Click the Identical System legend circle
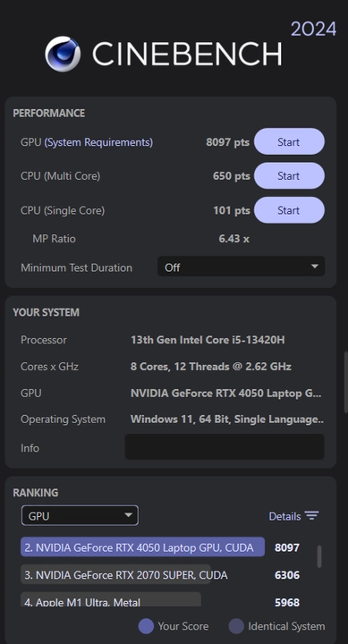 click(x=236, y=626)
